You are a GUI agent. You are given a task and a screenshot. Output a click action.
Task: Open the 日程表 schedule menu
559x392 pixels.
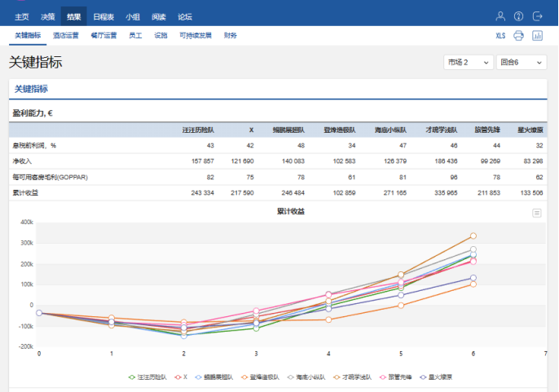[x=103, y=17]
